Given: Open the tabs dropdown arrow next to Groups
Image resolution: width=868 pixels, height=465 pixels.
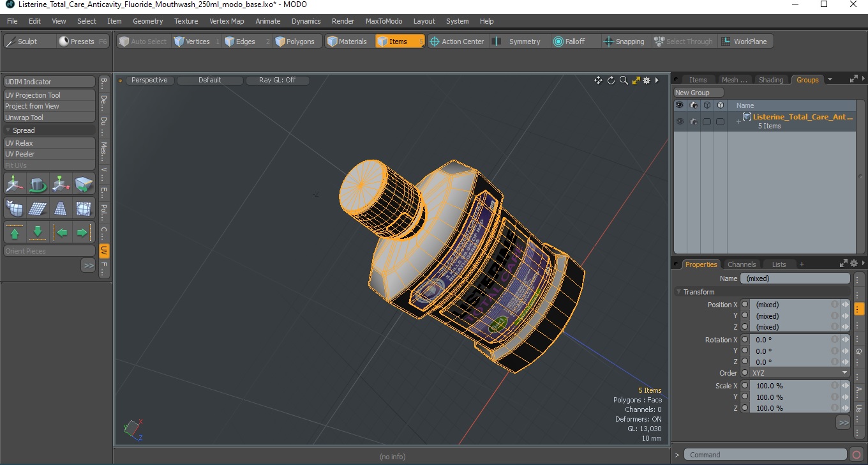Looking at the screenshot, I should coord(830,80).
